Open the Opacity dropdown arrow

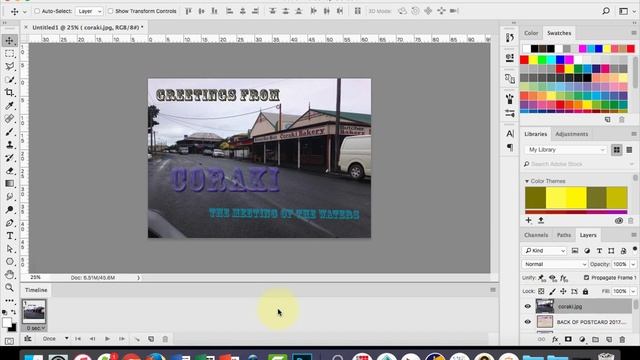[x=633, y=264]
